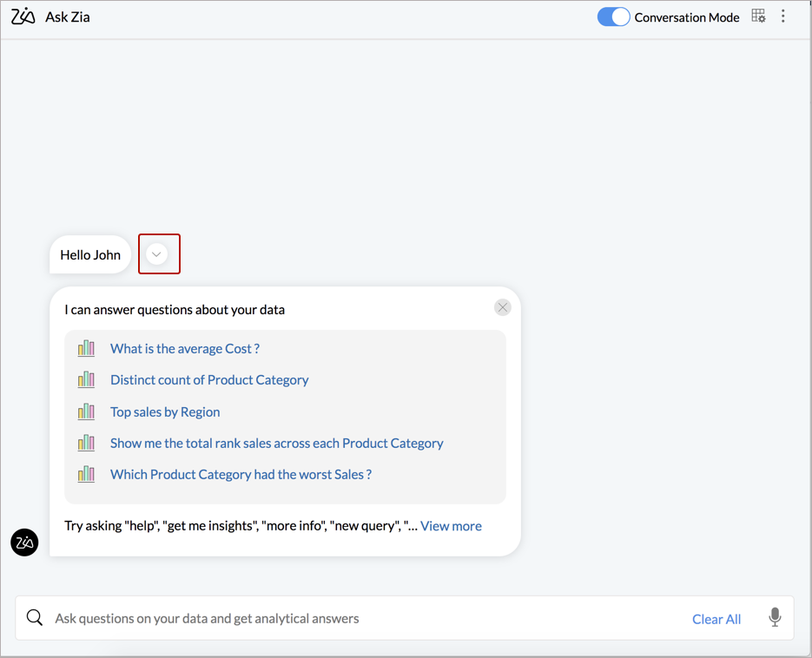Viewport: 812px width, 658px height.
Task: Dismiss the suggestions card with X
Action: pyautogui.click(x=502, y=307)
